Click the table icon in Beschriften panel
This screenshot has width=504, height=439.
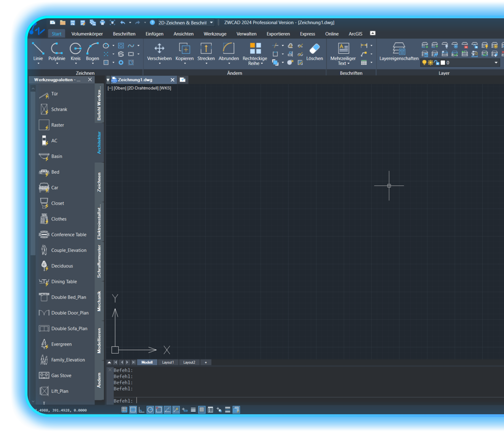(x=364, y=62)
